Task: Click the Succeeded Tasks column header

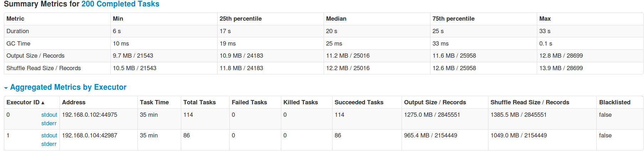Action: pyautogui.click(x=359, y=102)
